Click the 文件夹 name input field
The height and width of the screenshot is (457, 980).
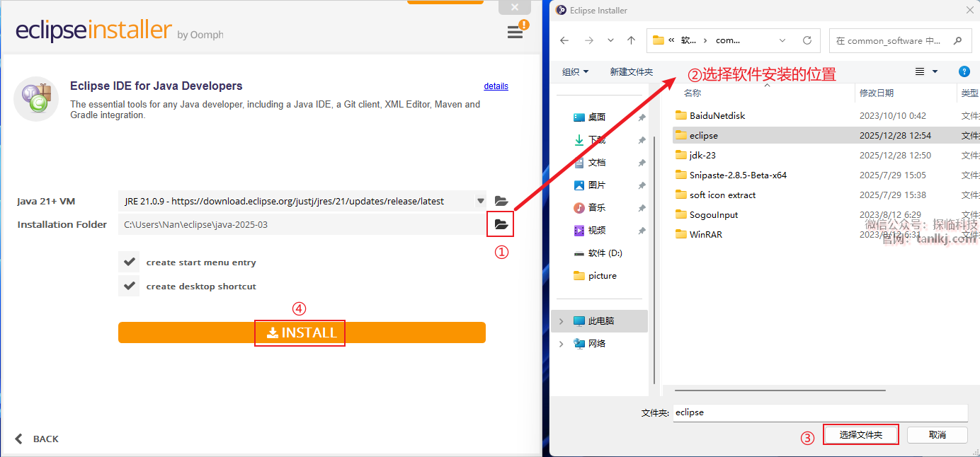(819, 412)
